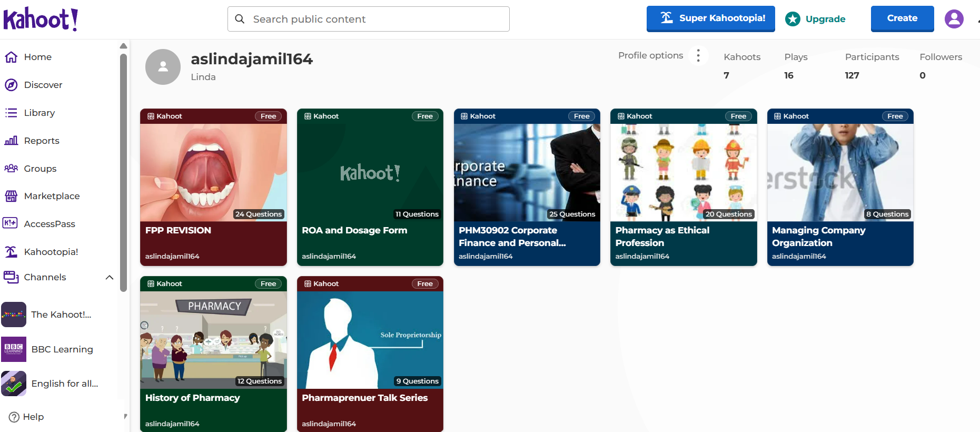This screenshot has width=980, height=432.
Task: Click the 24 Questions badge
Action: pos(259,214)
